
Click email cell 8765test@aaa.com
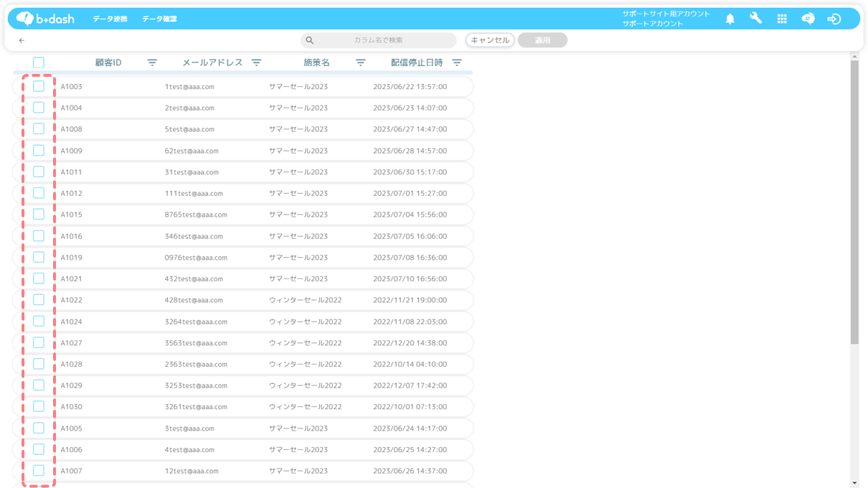coord(196,215)
